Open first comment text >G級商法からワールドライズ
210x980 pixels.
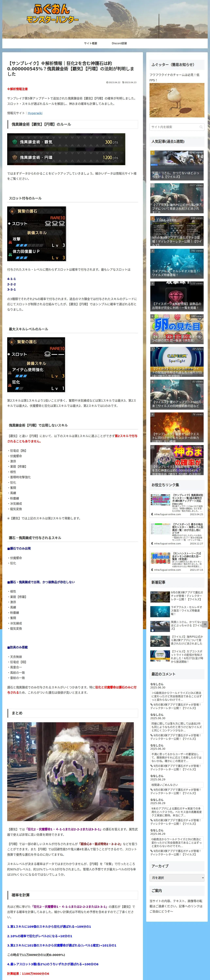click(177, 696)
